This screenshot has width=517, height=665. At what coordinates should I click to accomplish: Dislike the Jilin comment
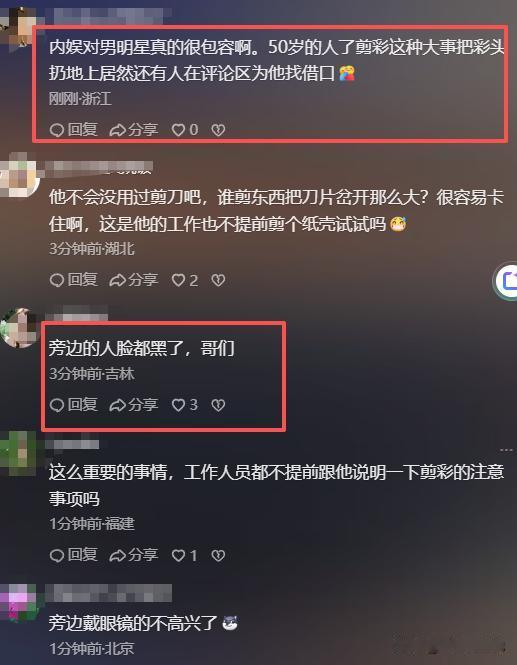218,405
